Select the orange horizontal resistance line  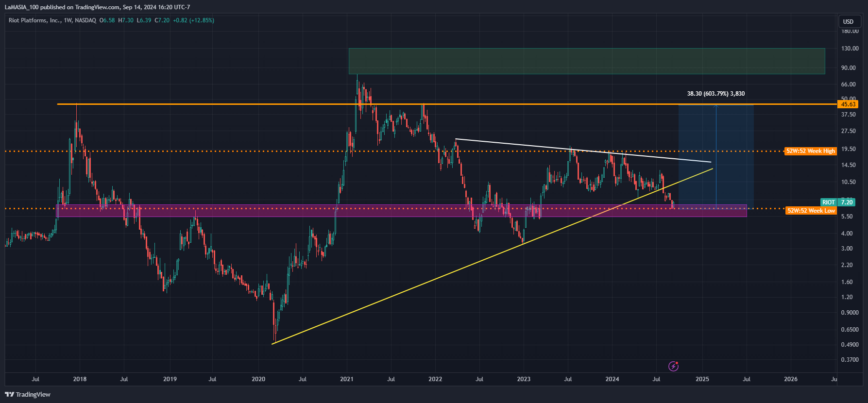(x=447, y=104)
